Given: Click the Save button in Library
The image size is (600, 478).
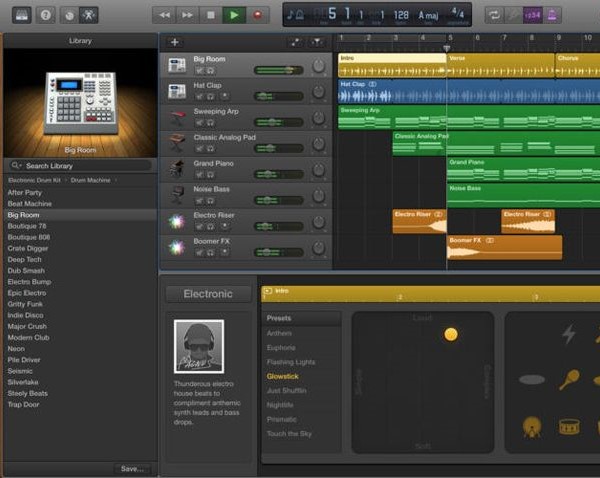Looking at the screenshot, I should point(132,468).
